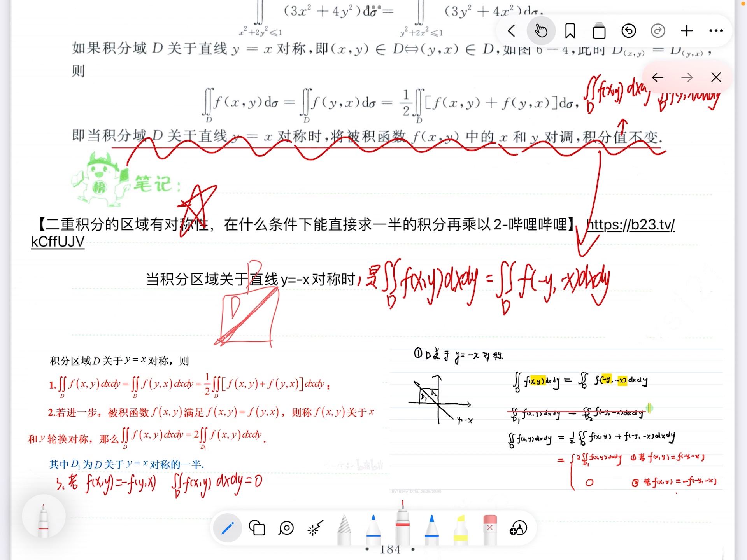Close the pink navigation bar
The width and height of the screenshot is (747, 560).
coord(716,77)
